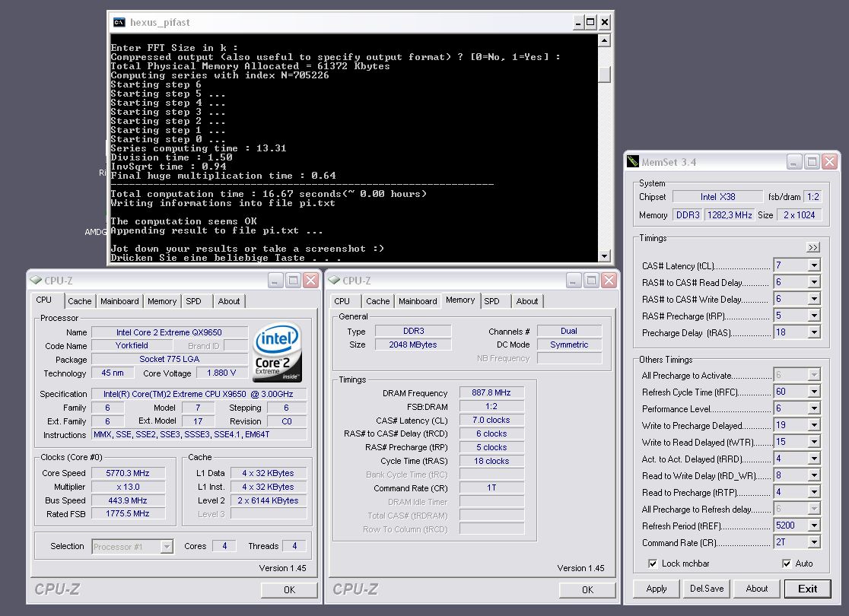The image size is (849, 616).
Task: Open the RAS# to CAS# Read Delay dropdown
Action: 814,282
